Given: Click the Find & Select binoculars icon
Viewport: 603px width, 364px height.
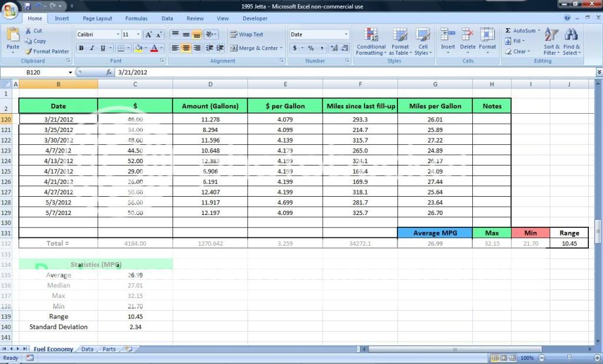Looking at the screenshot, I should pos(571,35).
